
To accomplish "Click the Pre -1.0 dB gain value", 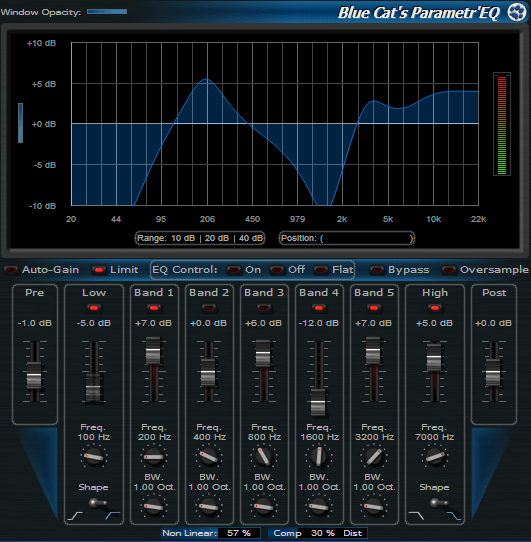I will click(x=35, y=323).
